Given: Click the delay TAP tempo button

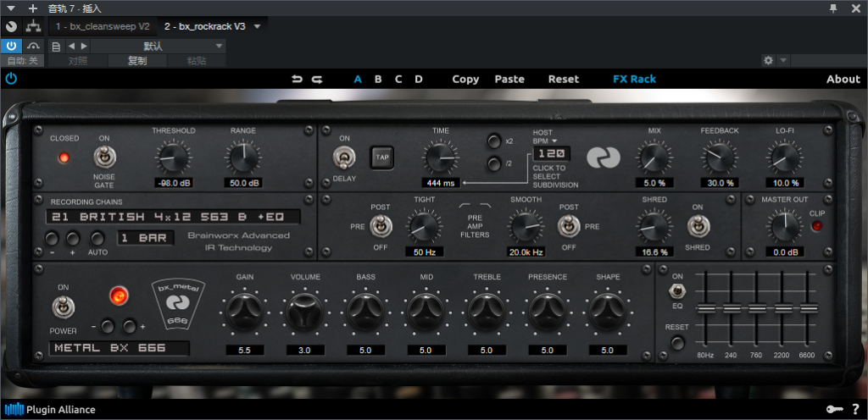Looking at the screenshot, I should click(x=382, y=157).
